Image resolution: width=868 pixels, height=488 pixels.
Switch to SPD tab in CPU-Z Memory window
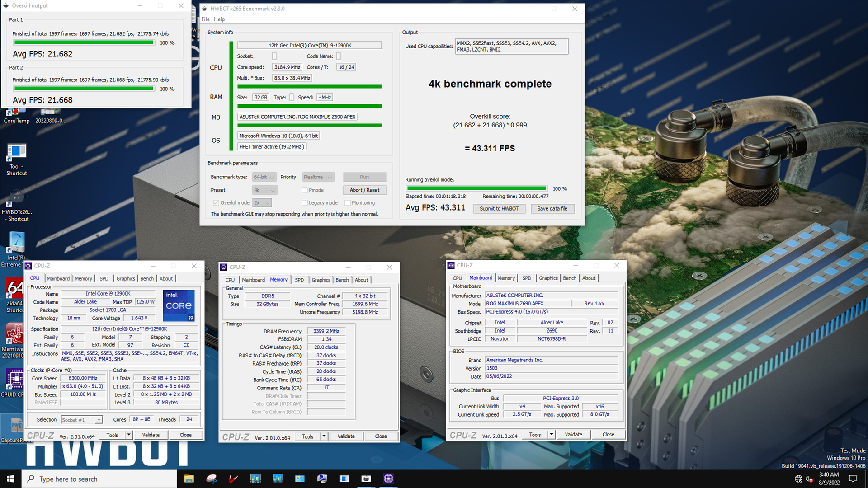pyautogui.click(x=299, y=280)
